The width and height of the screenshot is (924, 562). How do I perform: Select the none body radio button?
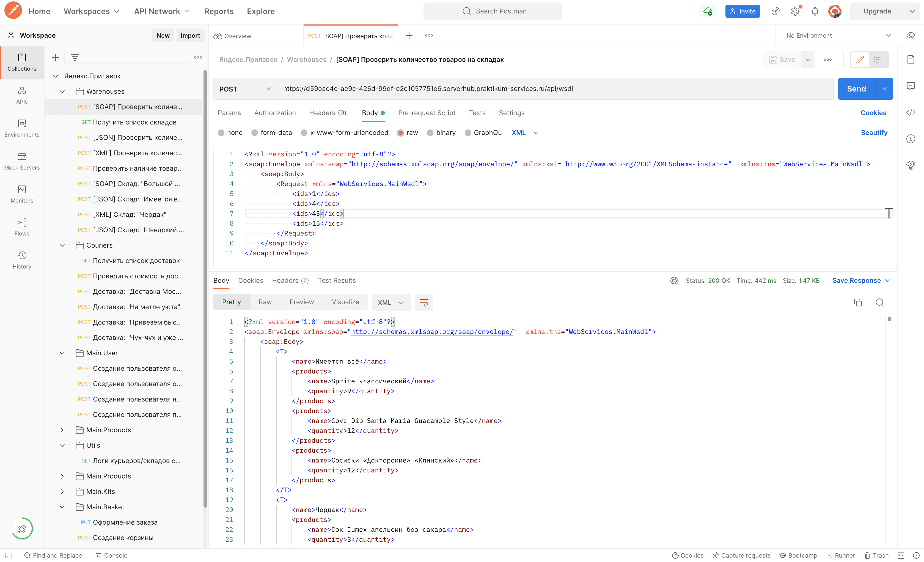pyautogui.click(x=221, y=133)
